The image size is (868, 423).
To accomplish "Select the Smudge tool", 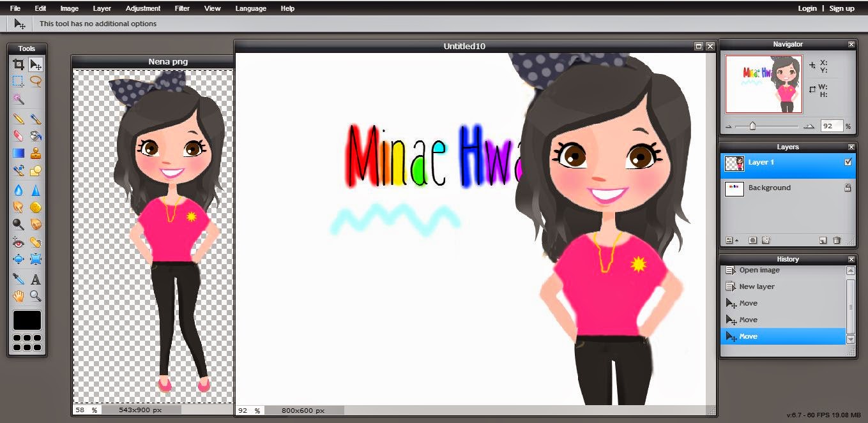I will (19, 207).
